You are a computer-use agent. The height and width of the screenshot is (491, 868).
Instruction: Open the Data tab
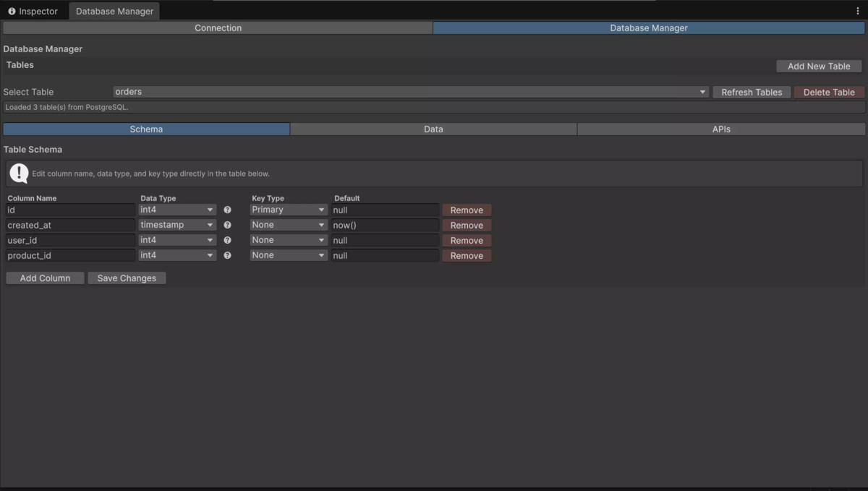pos(433,129)
